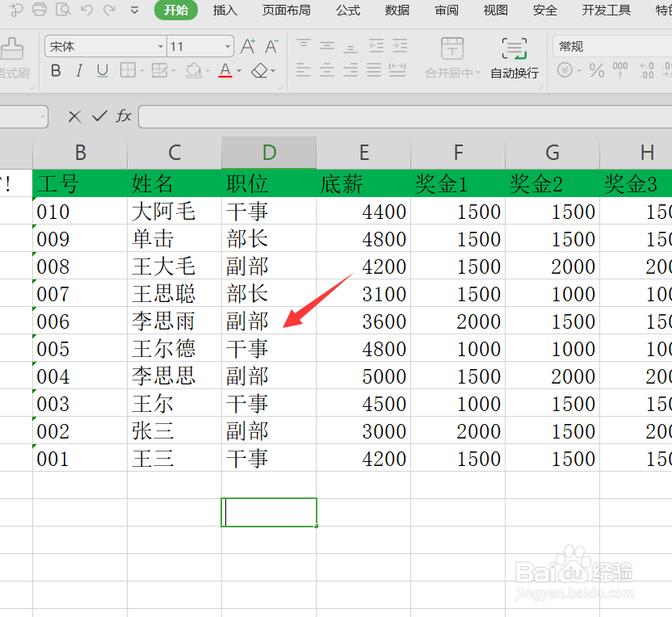Toggle bold formatting

click(55, 72)
